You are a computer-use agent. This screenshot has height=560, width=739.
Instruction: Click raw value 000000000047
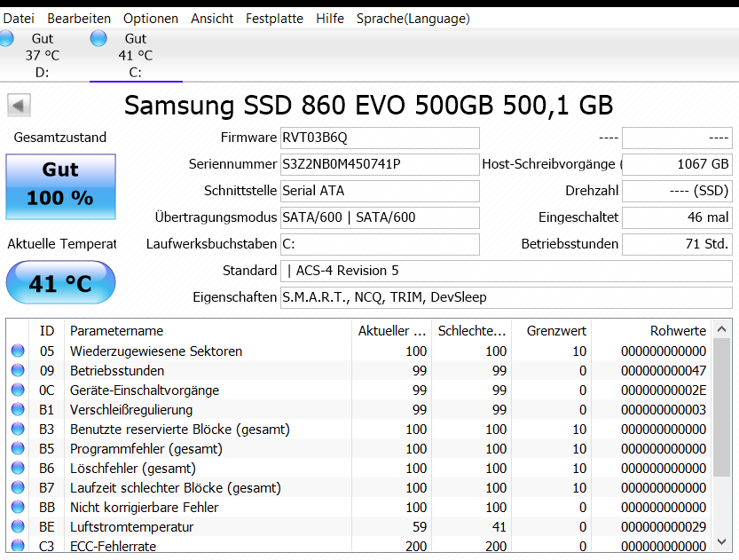pyautogui.click(x=664, y=371)
